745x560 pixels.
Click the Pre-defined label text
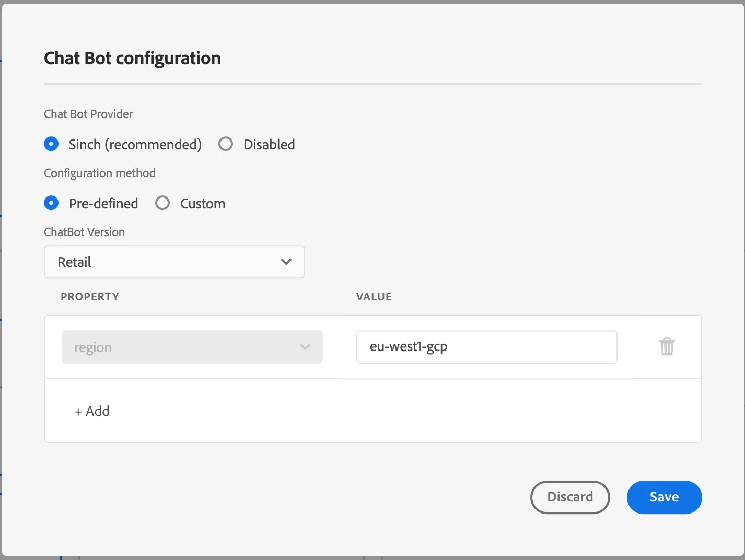(x=103, y=203)
